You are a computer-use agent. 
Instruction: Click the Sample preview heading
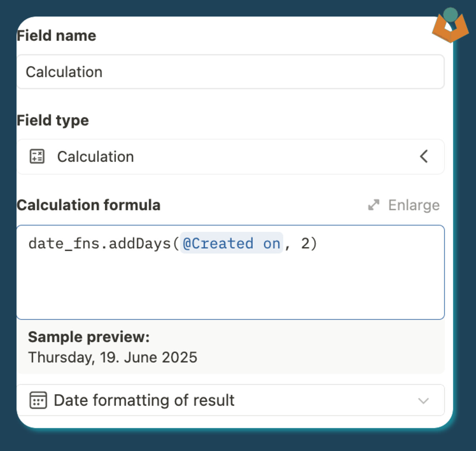coord(89,337)
